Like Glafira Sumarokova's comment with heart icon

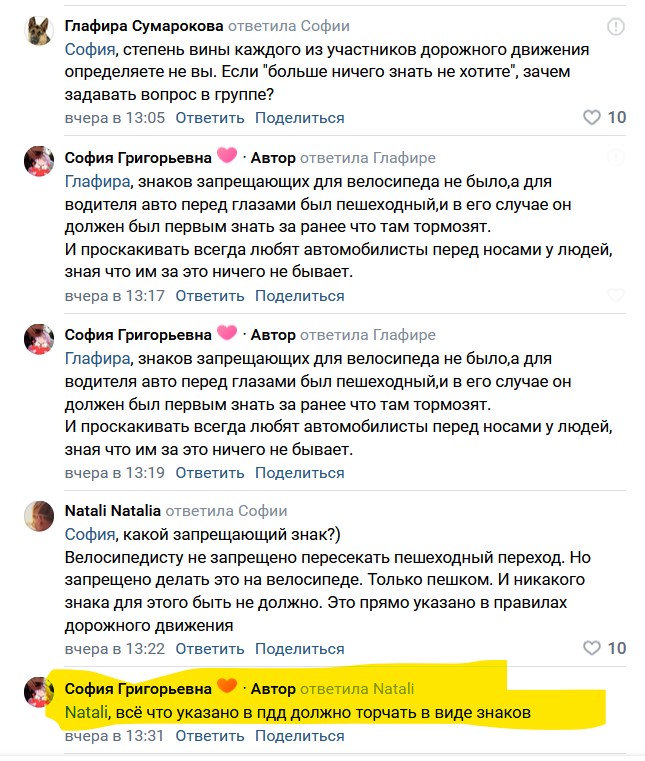tap(592, 117)
